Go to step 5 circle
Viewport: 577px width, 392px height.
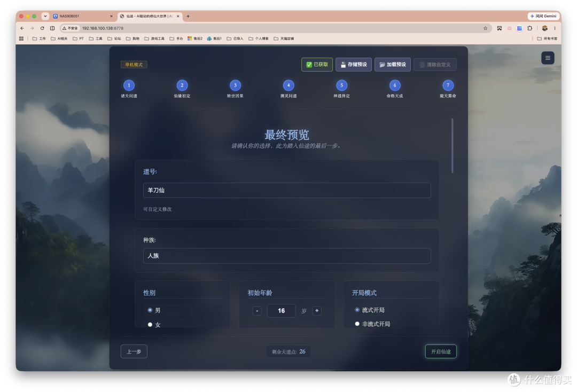coord(341,85)
